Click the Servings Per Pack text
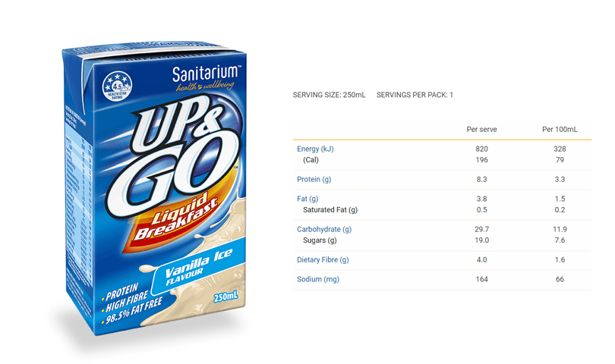This screenshot has height=364, width=615. pyautogui.click(x=415, y=95)
